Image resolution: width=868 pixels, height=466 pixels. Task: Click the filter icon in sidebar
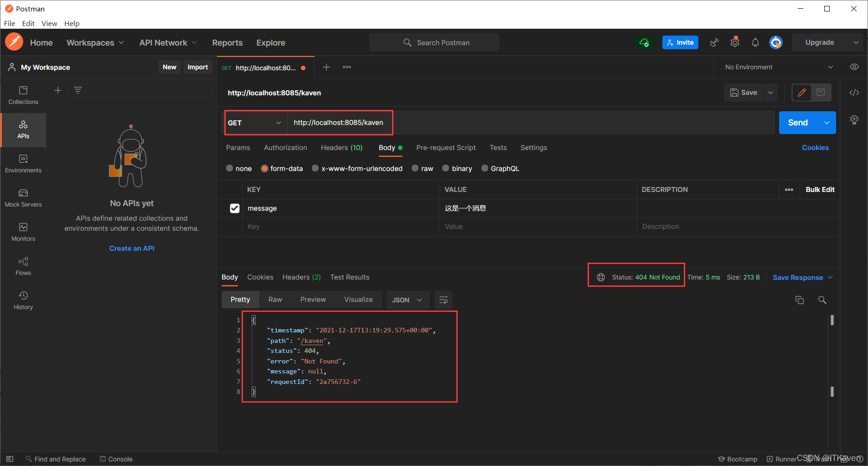pos(78,90)
